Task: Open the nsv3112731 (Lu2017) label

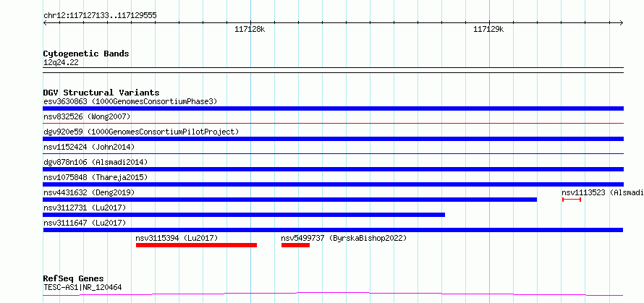Action: point(85,208)
